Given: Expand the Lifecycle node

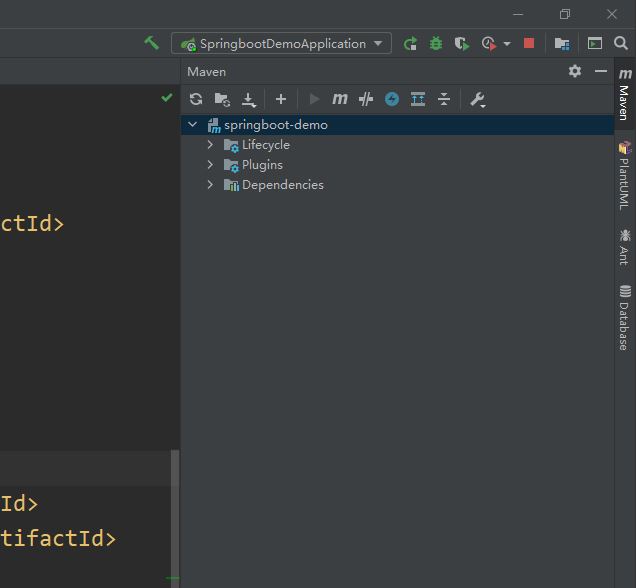Looking at the screenshot, I should (x=210, y=145).
